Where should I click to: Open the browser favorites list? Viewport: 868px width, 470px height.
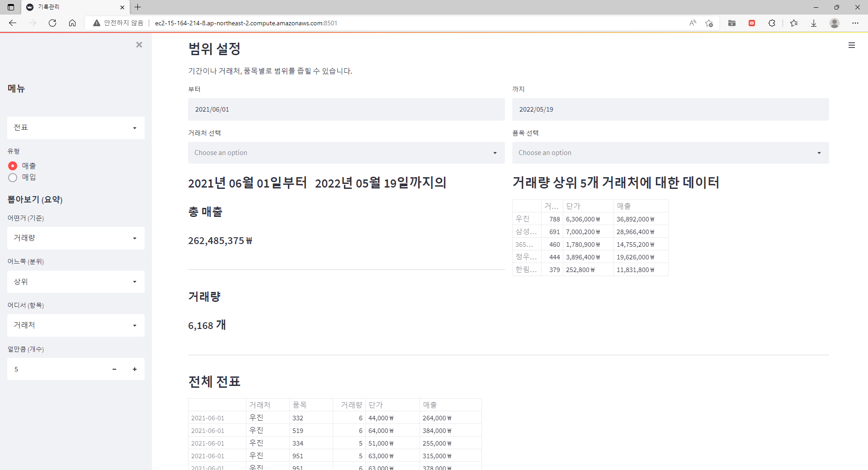point(794,23)
